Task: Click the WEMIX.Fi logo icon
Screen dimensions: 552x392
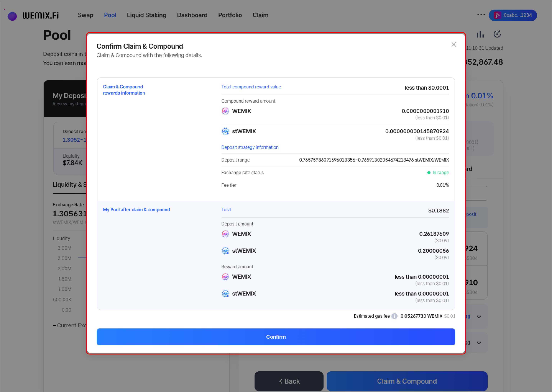Action: (x=12, y=16)
